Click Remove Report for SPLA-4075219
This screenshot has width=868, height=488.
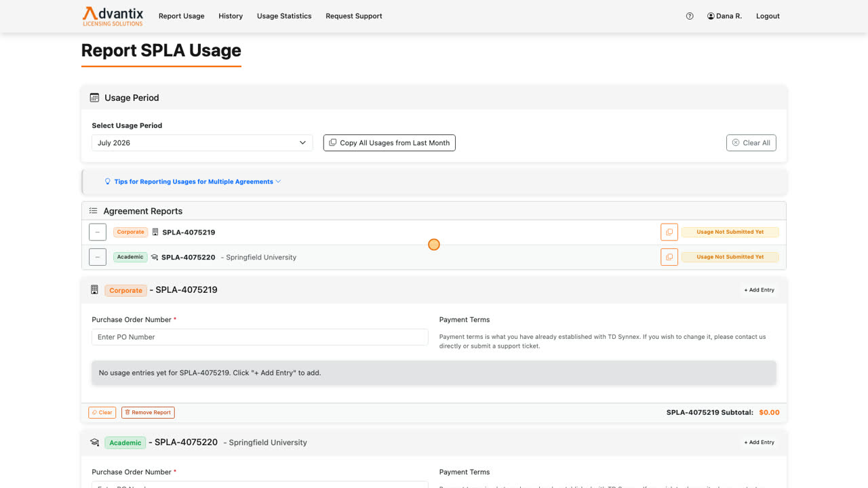click(148, 412)
